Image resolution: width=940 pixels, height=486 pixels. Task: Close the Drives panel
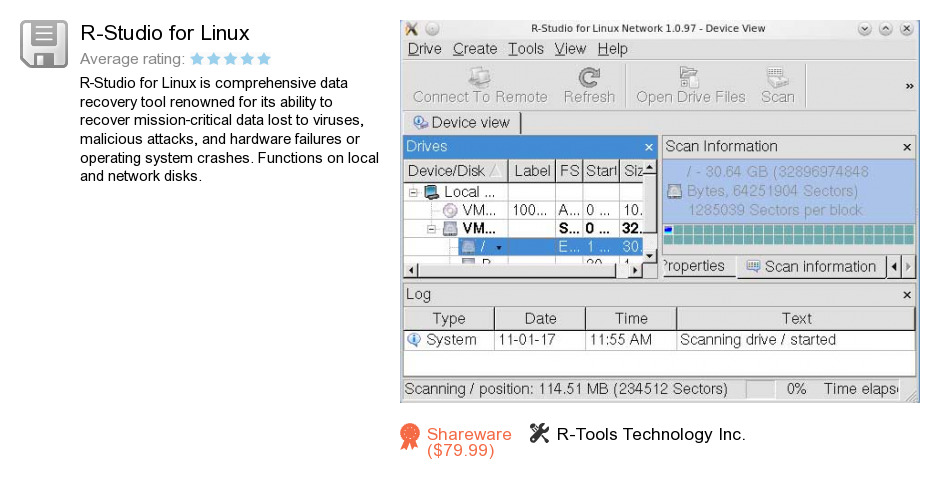coord(649,147)
